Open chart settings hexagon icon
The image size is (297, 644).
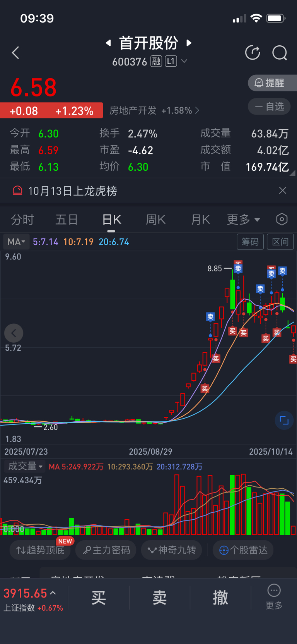point(282,219)
